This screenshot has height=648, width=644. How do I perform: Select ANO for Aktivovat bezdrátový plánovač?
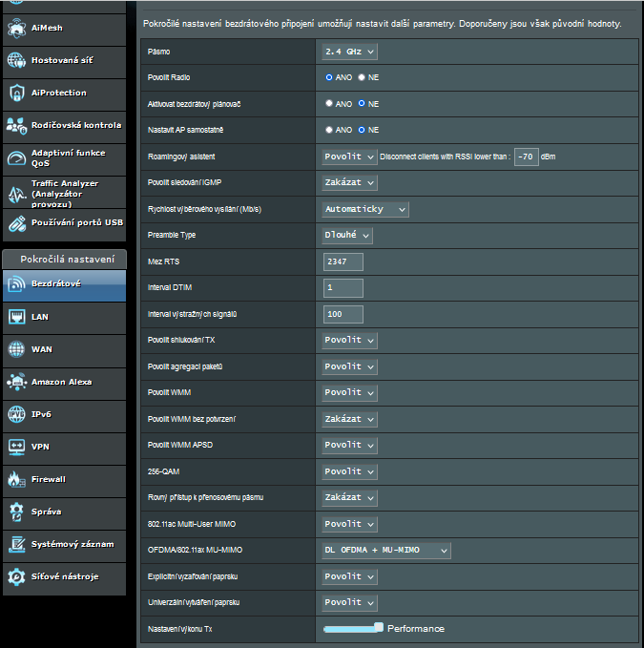[329, 103]
